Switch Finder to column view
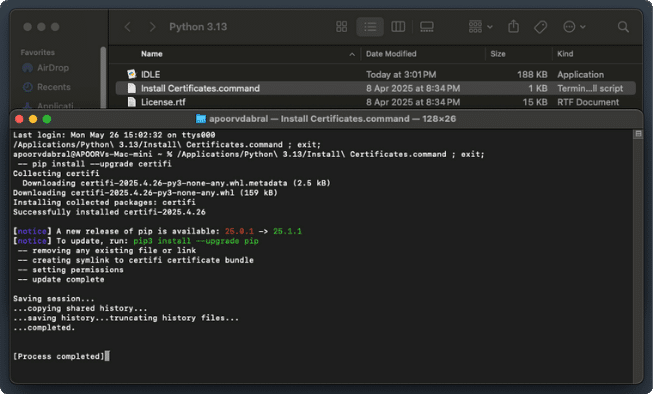Screen dimensions: 653x395 pyautogui.click(x=398, y=27)
